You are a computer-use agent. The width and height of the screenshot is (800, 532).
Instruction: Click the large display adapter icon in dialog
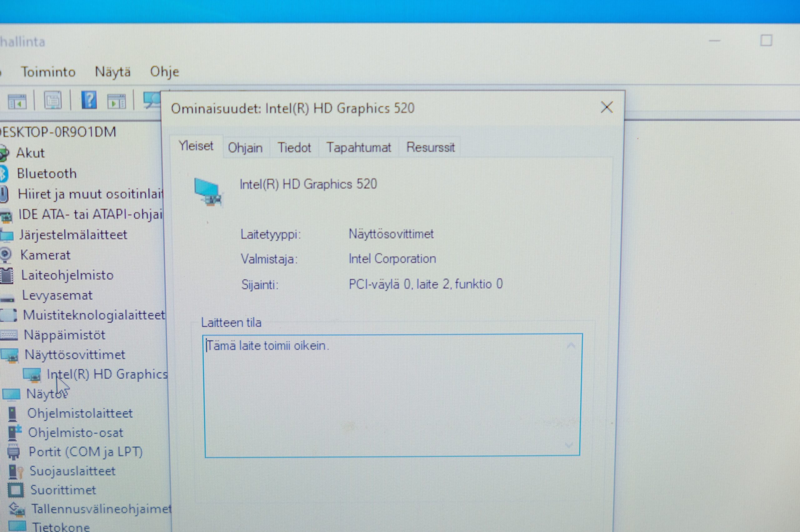click(x=208, y=192)
